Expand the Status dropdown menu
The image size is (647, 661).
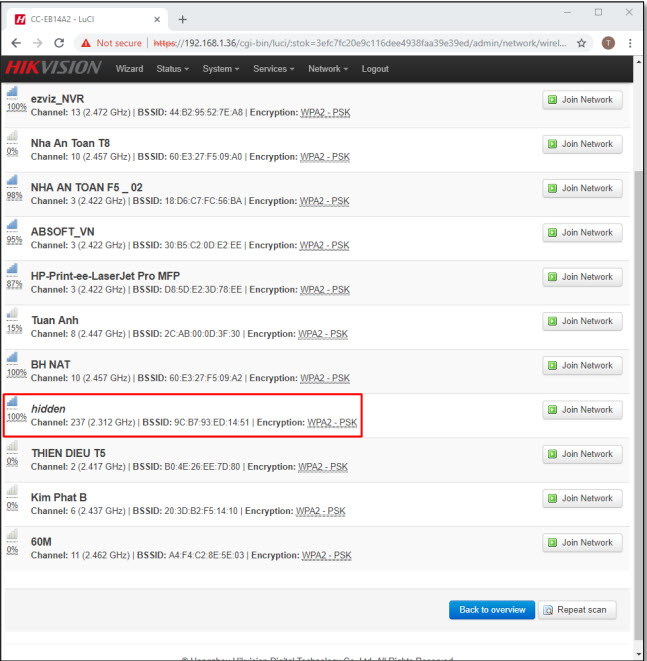[170, 69]
